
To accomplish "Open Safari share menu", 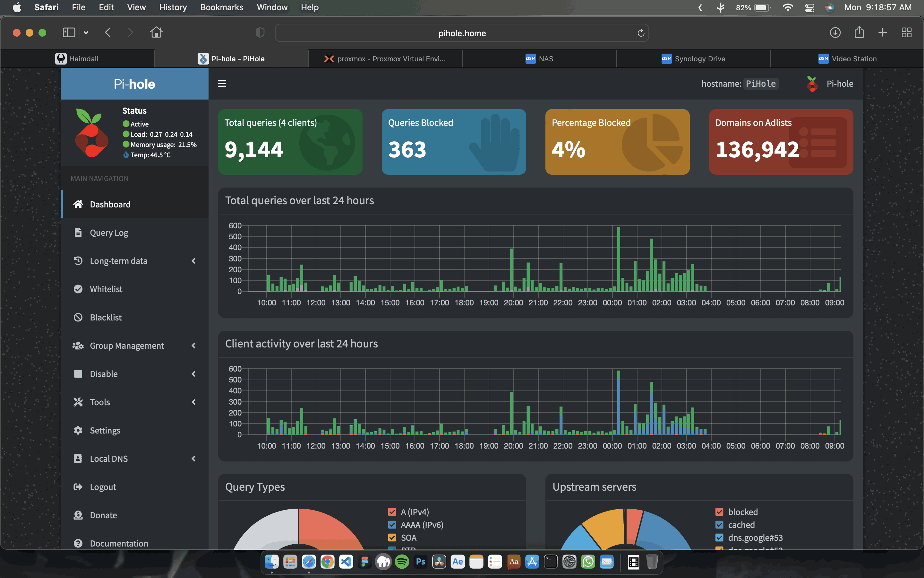I will pyautogui.click(x=859, y=32).
